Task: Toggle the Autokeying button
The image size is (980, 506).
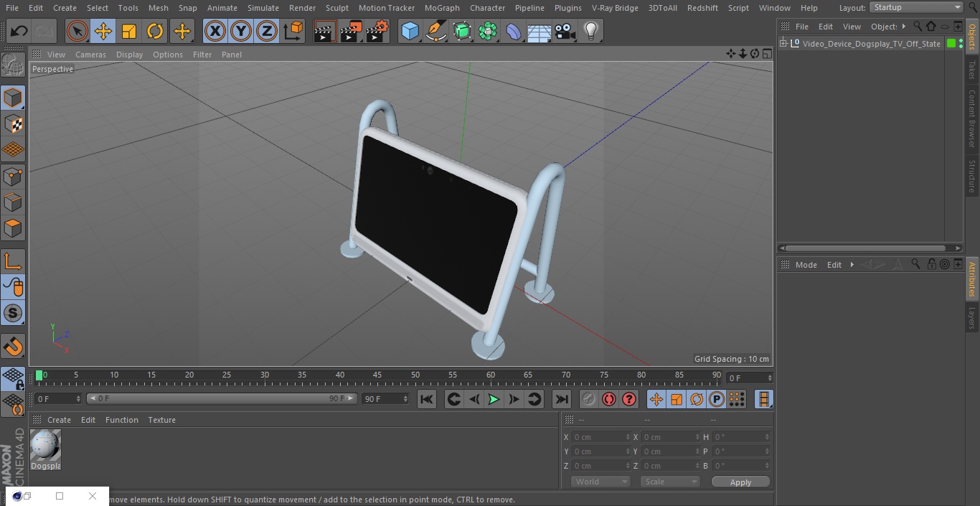Action: click(608, 400)
